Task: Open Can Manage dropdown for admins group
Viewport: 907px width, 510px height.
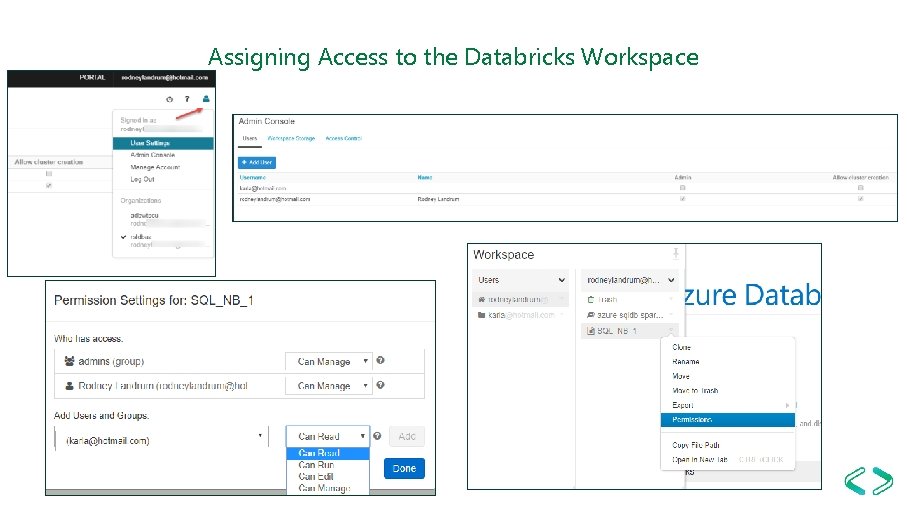Action: 329,361
